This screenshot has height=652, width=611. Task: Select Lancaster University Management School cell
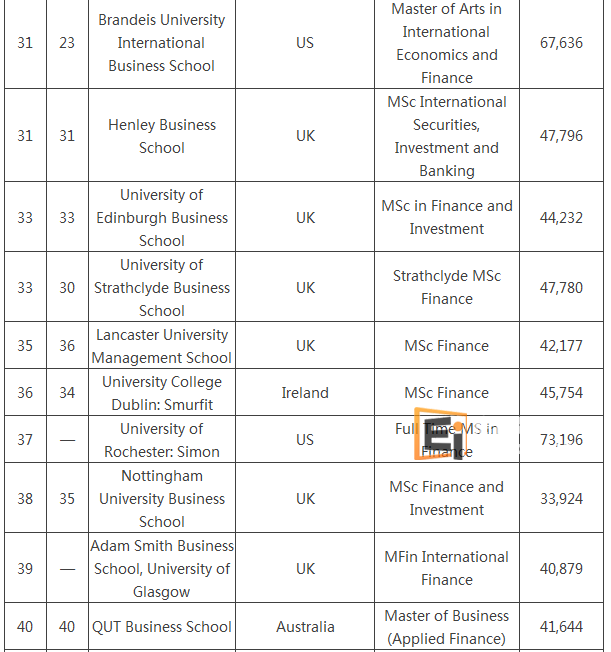point(161,346)
